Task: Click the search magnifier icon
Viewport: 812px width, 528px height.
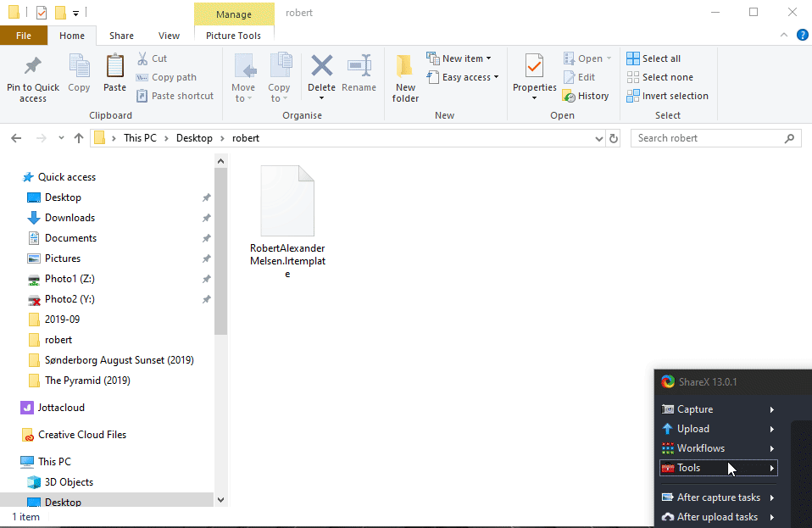Action: click(789, 138)
